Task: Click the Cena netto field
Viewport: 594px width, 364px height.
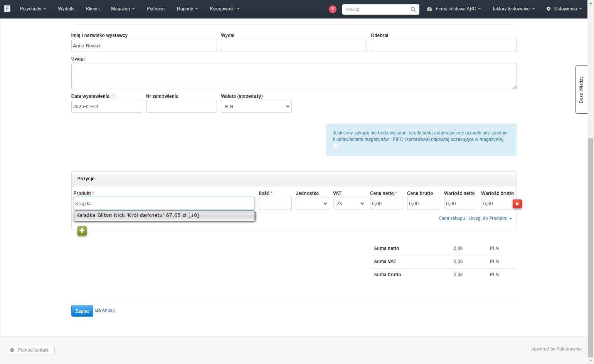Action: 387,203
